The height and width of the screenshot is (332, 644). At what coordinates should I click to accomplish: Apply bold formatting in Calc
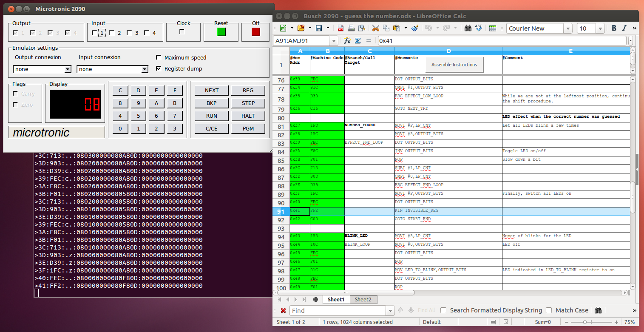614,28
